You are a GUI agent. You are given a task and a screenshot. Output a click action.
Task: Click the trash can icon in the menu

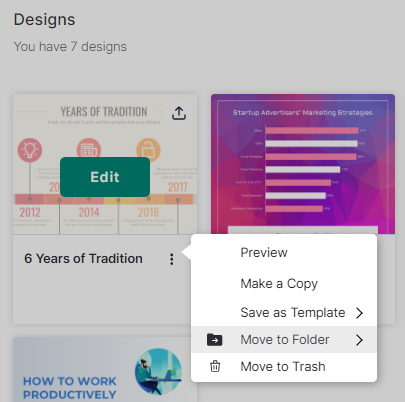(x=215, y=366)
